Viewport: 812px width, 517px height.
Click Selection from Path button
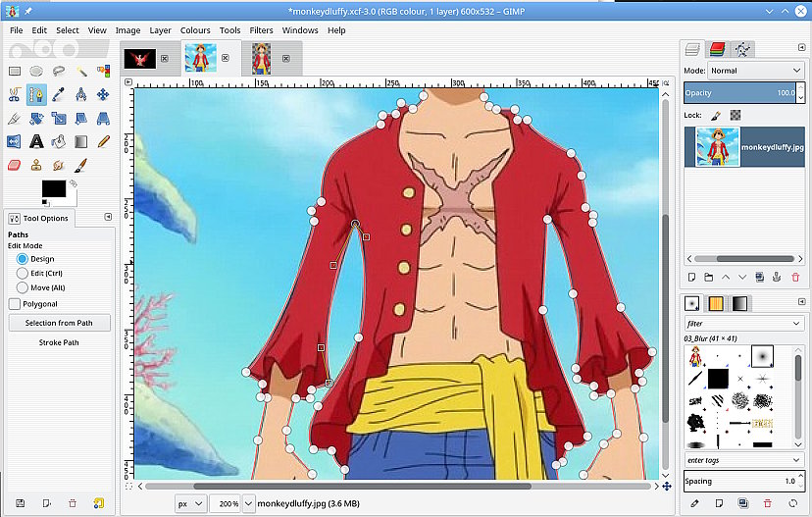click(x=59, y=323)
